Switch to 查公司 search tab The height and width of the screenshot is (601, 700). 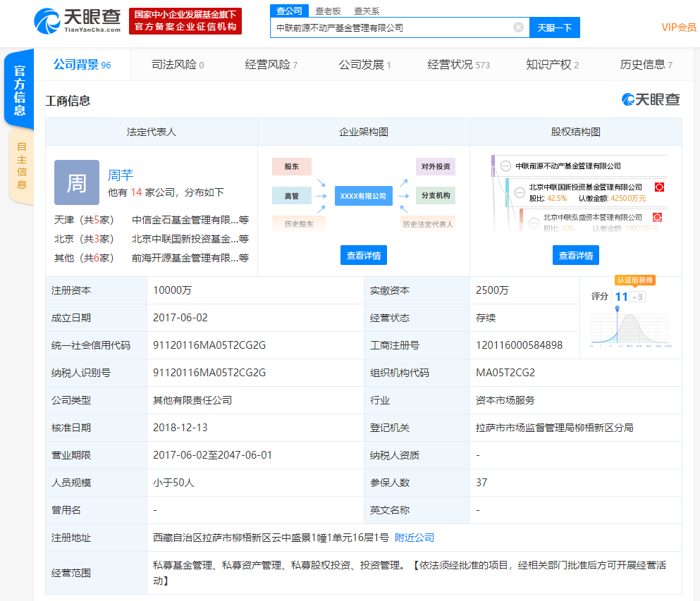[x=289, y=11]
